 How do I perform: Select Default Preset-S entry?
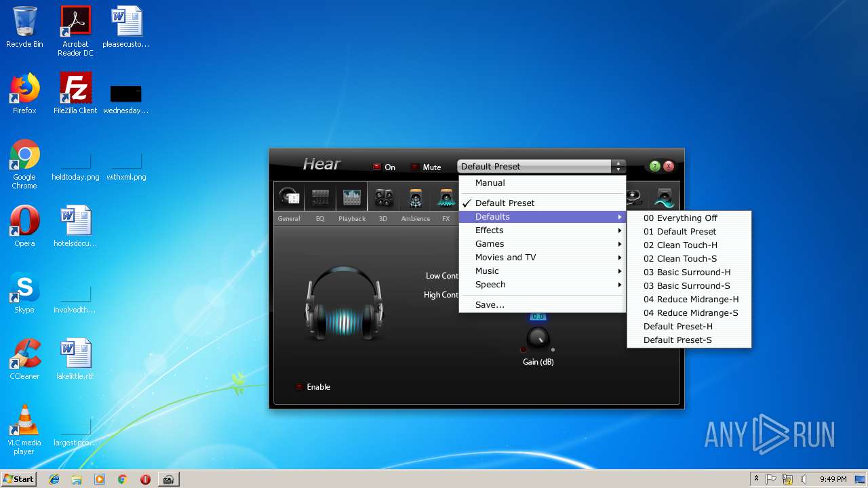[689, 340]
